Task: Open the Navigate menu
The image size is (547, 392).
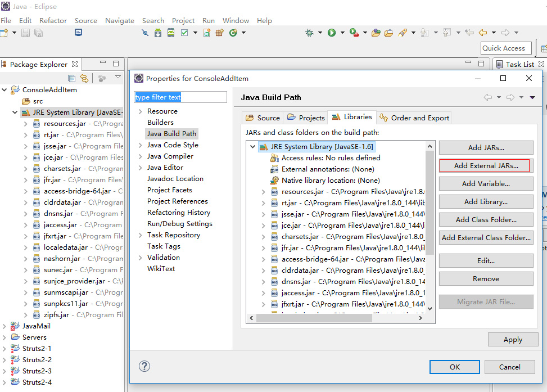Action: click(x=120, y=21)
